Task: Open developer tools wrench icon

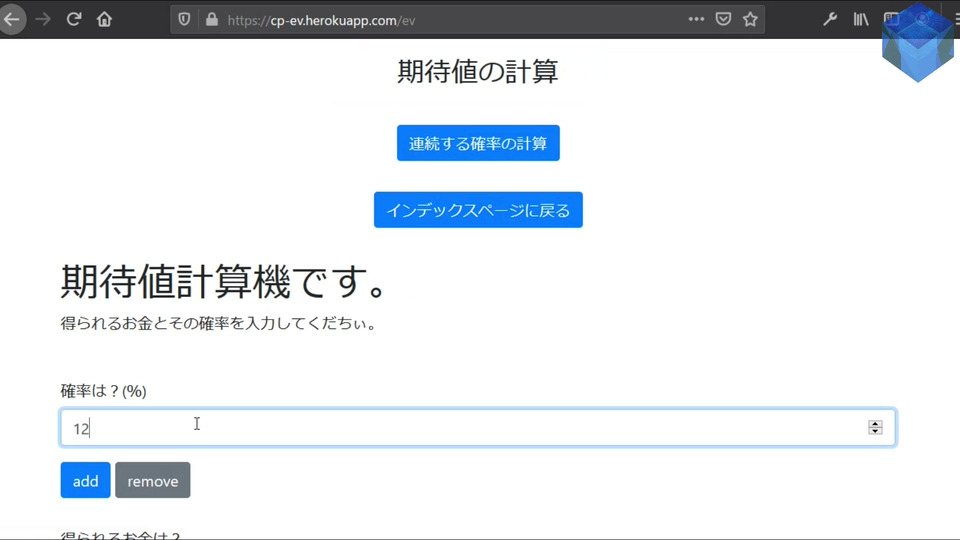Action: (830, 19)
